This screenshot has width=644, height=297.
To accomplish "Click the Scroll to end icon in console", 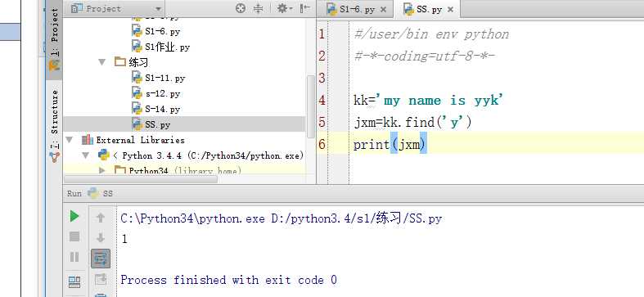I will (101, 280).
